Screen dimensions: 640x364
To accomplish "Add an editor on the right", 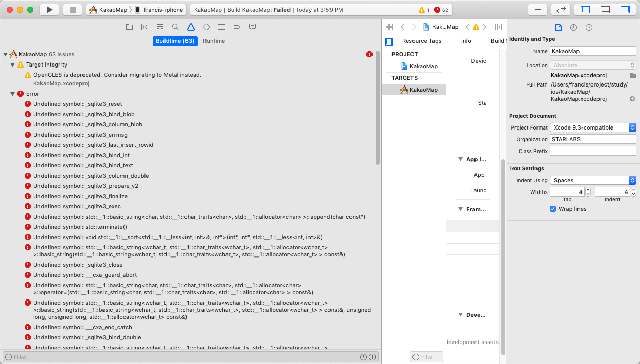I will click(498, 27).
